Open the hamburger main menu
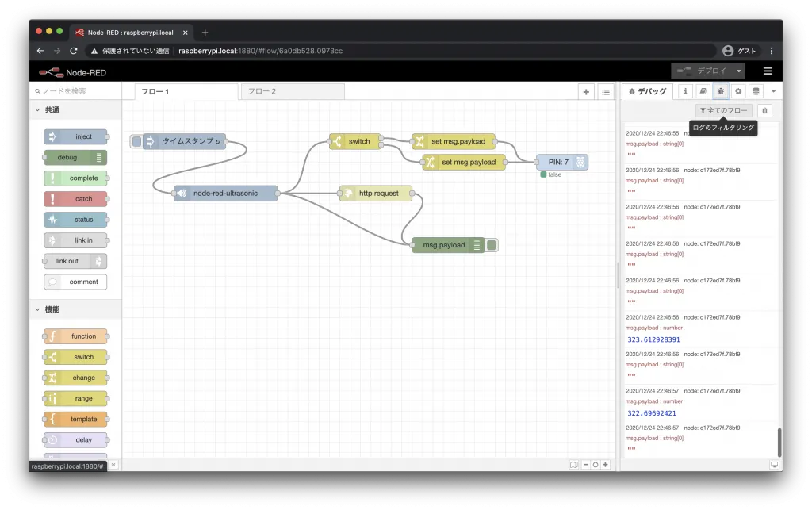 (x=768, y=71)
